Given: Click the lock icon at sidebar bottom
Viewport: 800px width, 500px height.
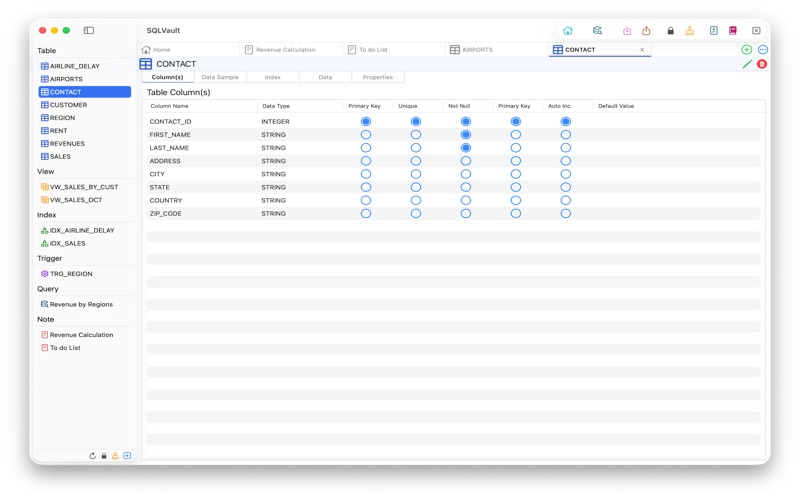Looking at the screenshot, I should tap(104, 456).
